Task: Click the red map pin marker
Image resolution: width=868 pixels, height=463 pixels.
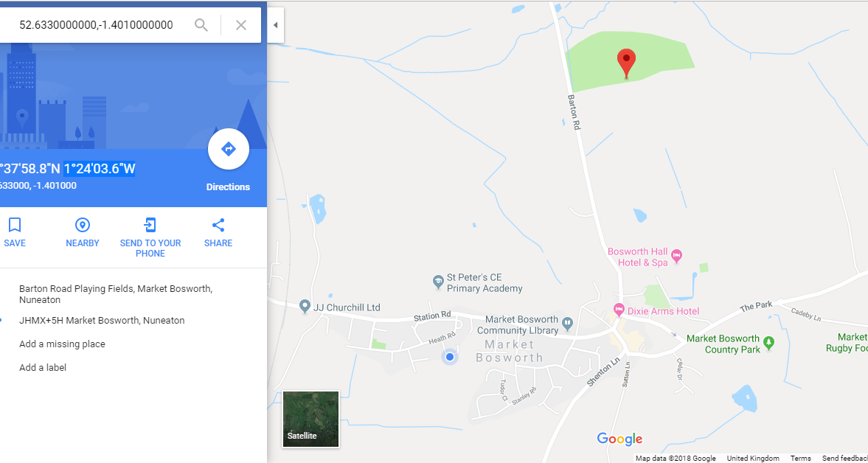Action: (626, 63)
